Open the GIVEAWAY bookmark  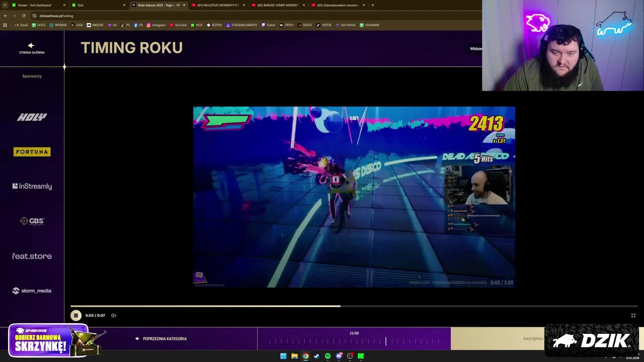click(x=369, y=25)
